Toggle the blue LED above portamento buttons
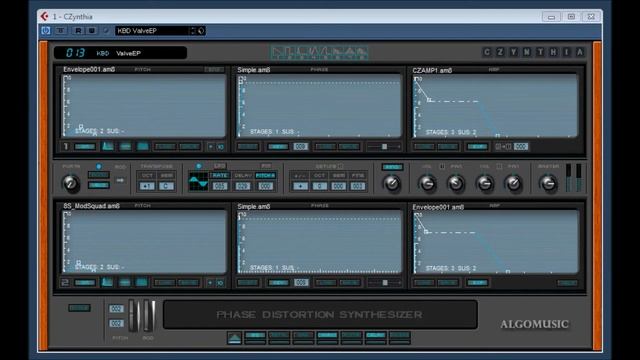This screenshot has width=640, height=360. [x=98, y=167]
